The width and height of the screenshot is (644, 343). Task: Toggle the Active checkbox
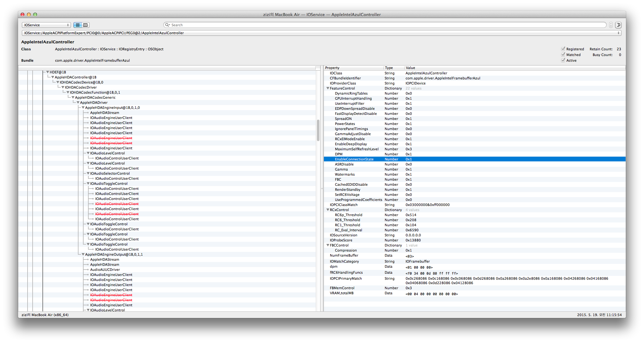563,60
